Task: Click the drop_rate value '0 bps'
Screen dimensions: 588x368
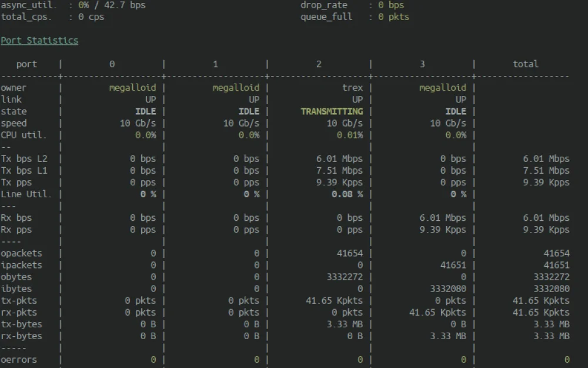Action: click(391, 5)
